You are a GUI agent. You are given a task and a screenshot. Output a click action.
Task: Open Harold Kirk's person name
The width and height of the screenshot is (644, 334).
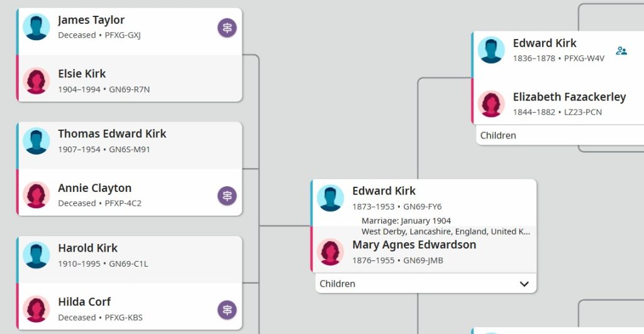pos(87,248)
